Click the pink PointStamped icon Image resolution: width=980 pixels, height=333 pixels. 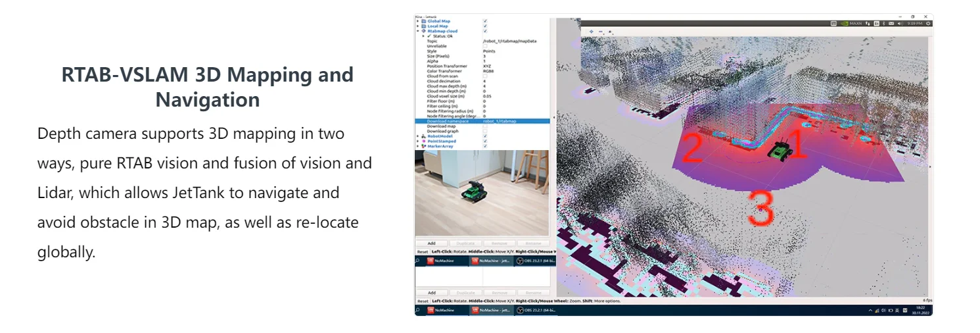pyautogui.click(x=424, y=141)
